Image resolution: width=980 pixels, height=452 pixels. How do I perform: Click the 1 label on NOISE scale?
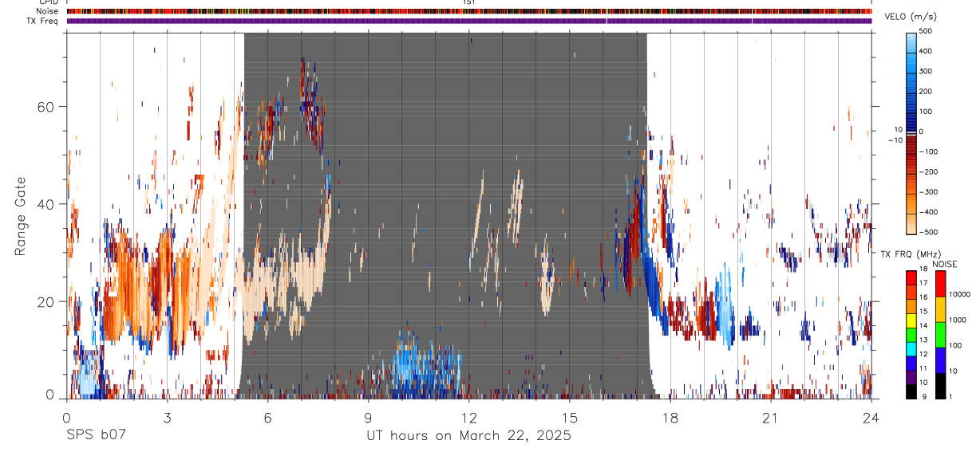click(951, 396)
